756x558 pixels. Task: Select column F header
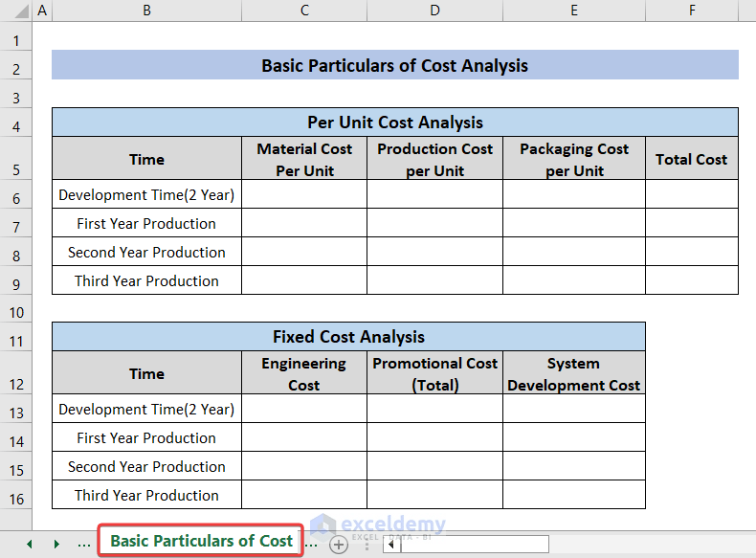tap(692, 11)
